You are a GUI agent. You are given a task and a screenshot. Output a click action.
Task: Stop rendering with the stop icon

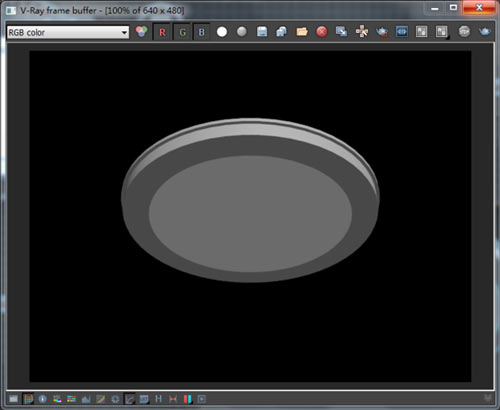[x=464, y=32]
